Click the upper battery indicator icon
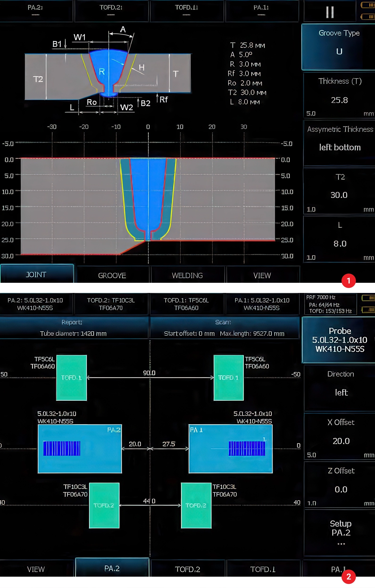 point(368,5)
